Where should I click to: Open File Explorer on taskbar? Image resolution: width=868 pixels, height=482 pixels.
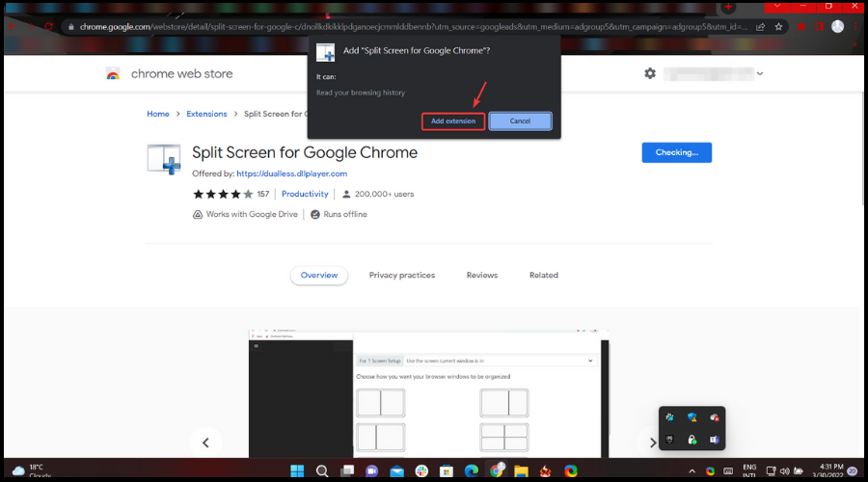click(521, 471)
